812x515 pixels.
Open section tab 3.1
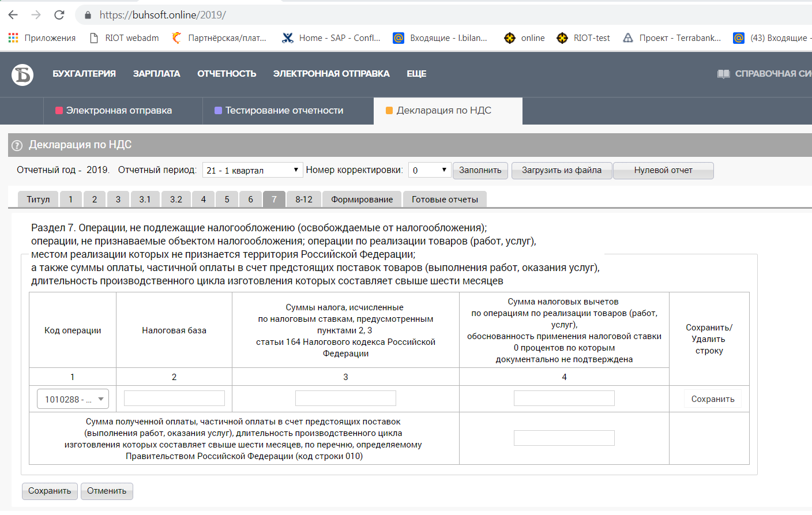(145, 199)
